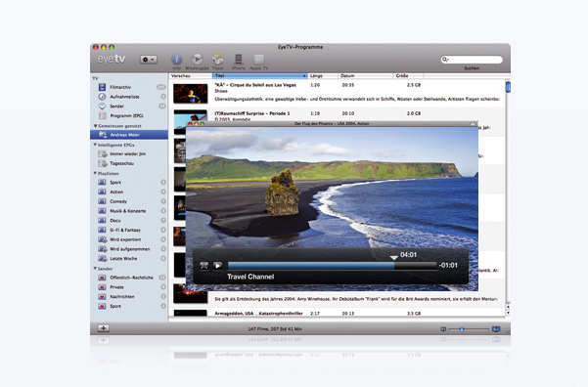Collapse the Intelligente EPGs section

click(x=95, y=145)
